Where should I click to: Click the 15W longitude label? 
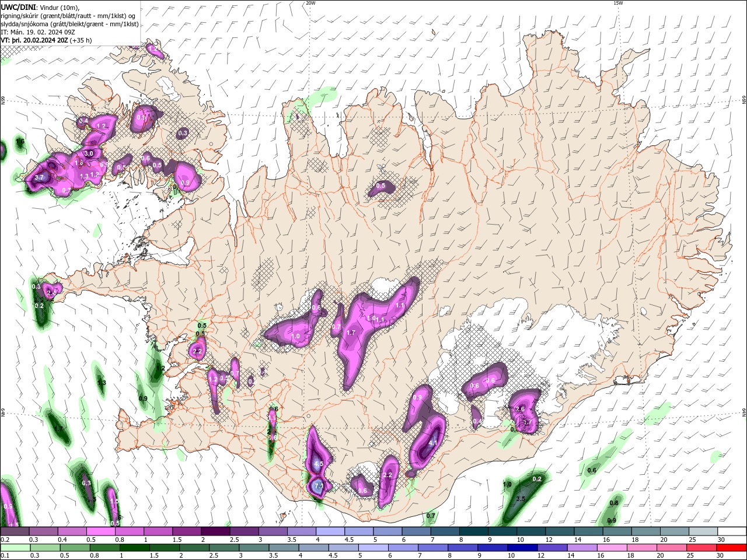(618, 3)
